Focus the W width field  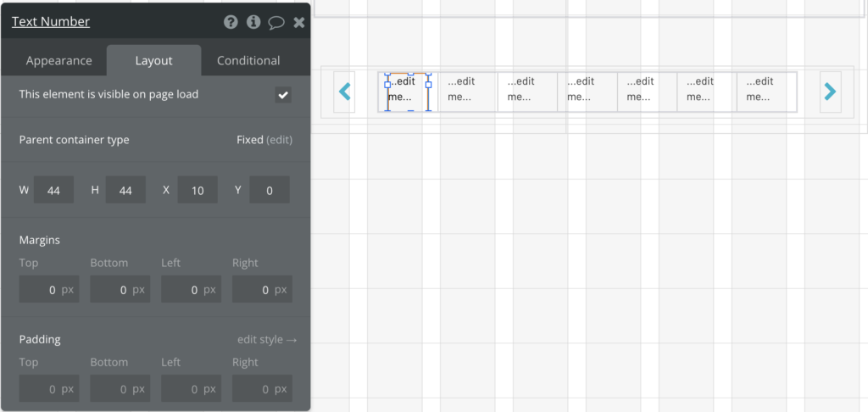tap(53, 190)
